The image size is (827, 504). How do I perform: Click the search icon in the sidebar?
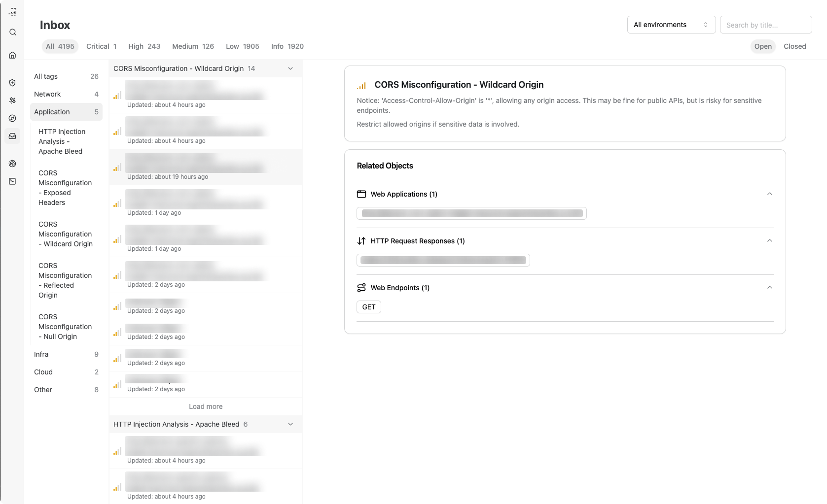point(13,33)
